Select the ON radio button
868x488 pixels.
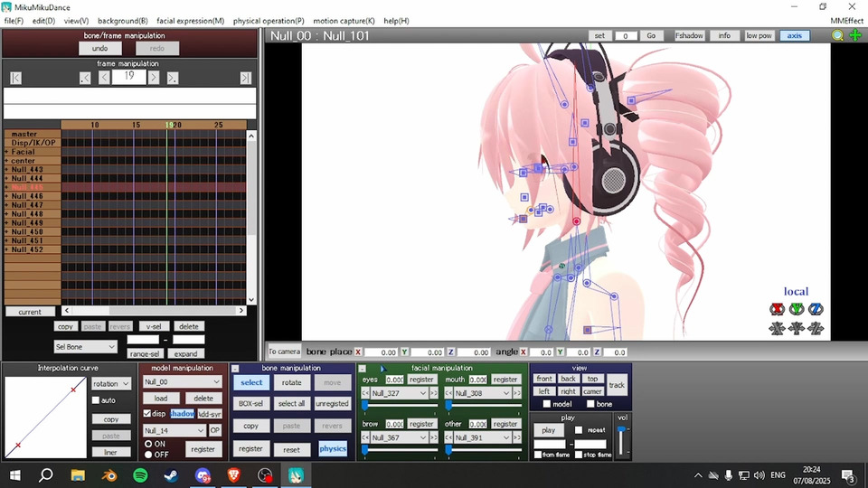tap(148, 444)
